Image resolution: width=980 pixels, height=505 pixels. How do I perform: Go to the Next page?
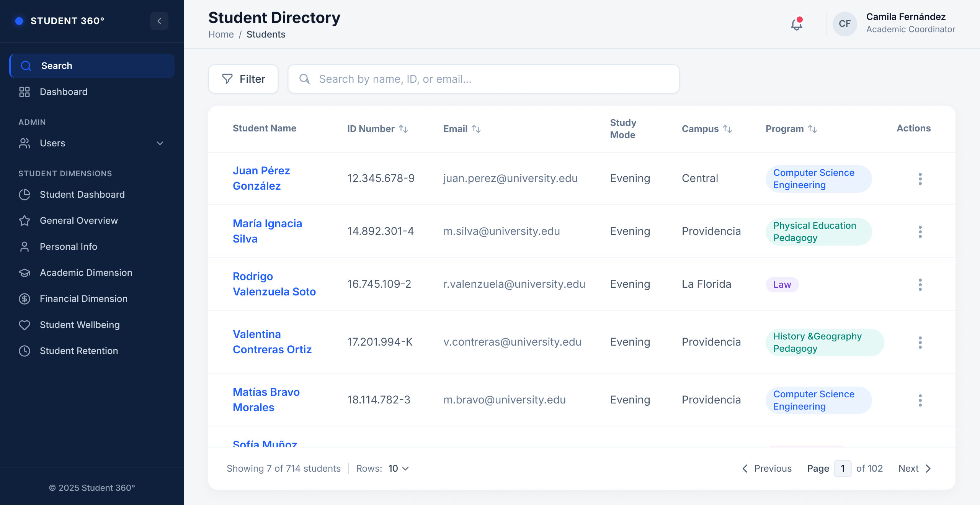tap(915, 468)
